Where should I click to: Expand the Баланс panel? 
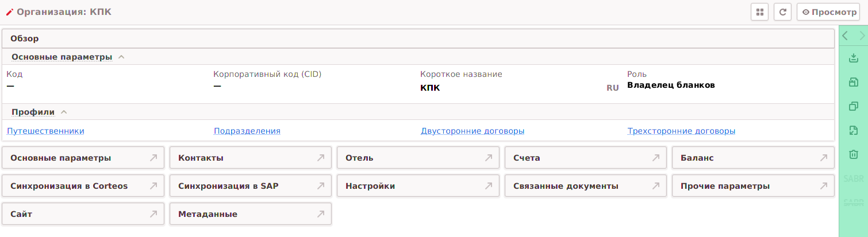[x=752, y=158]
